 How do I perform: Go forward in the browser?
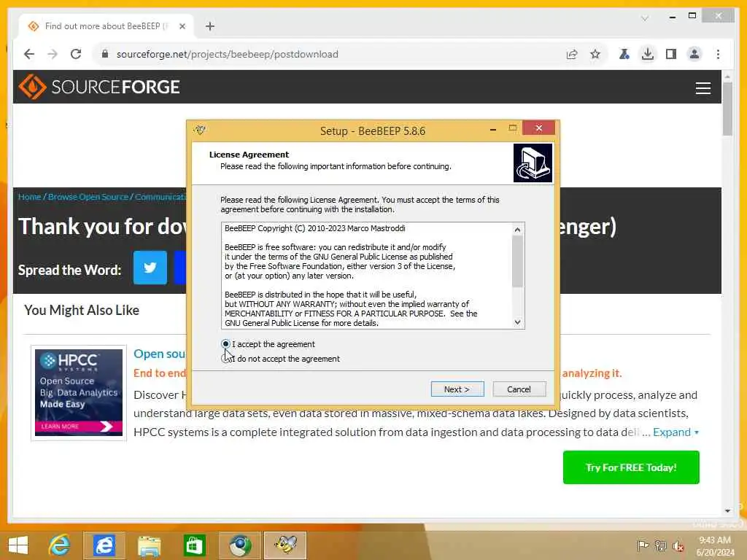(53, 54)
